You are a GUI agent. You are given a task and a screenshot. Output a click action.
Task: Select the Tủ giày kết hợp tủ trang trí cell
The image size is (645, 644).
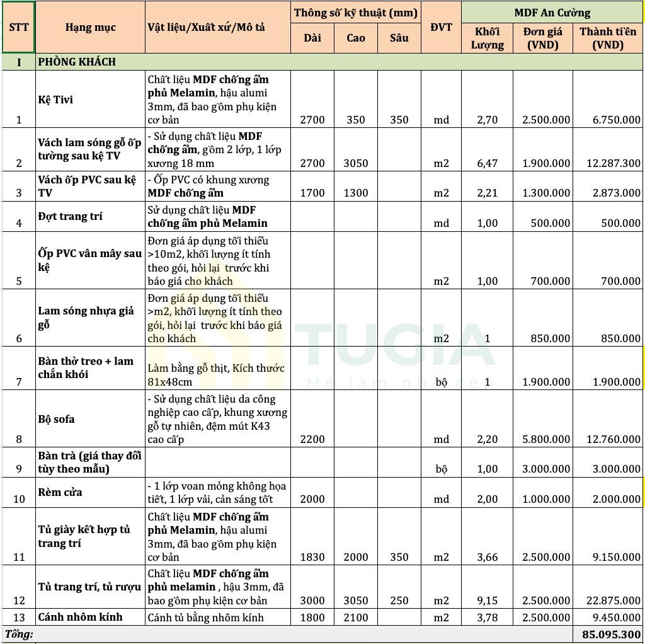90,536
